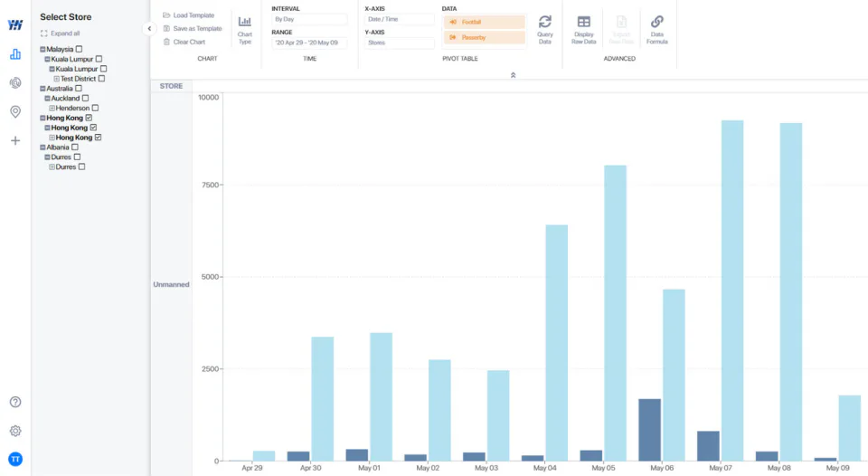
Task: Collapse the Albania tree node
Action: pyautogui.click(x=42, y=148)
